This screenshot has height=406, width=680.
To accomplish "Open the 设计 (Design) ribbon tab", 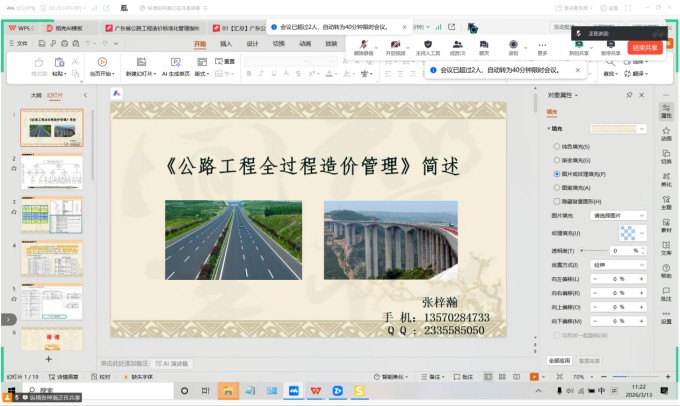I will coord(252,44).
